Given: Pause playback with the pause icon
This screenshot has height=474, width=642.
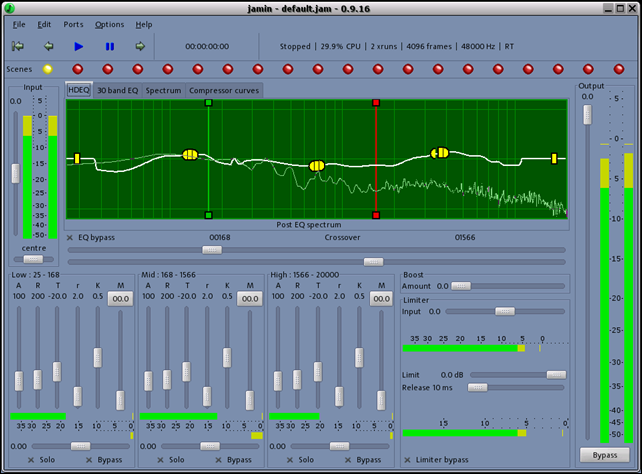Looking at the screenshot, I should click(110, 46).
